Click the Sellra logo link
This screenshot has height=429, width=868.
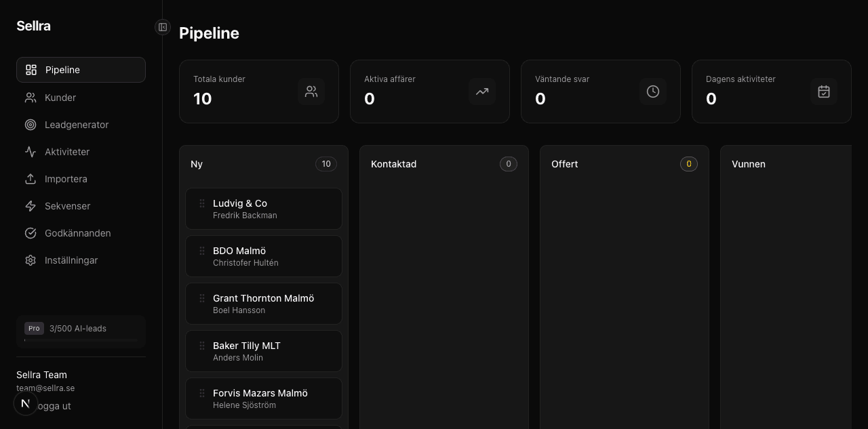tap(34, 26)
